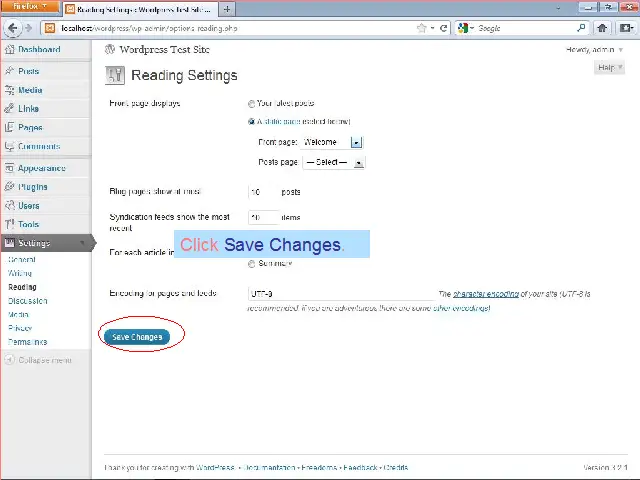The width and height of the screenshot is (640, 480).
Task: Click the Reading Settings tools icon
Action: tap(115, 75)
